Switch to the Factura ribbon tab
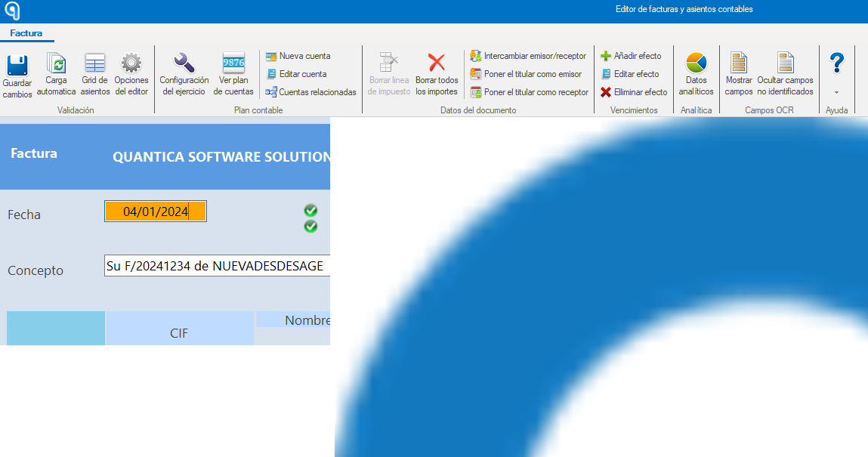Viewport: 868px width, 457px height. (26, 33)
